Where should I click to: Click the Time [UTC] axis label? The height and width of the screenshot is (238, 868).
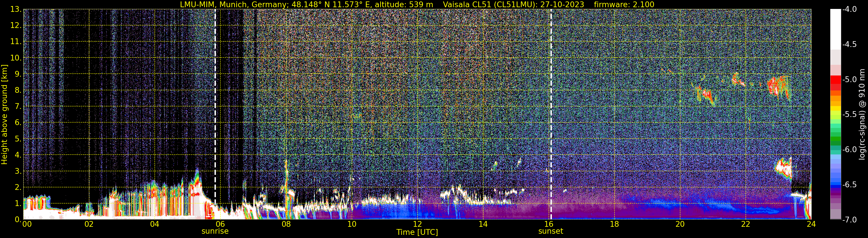(x=417, y=232)
